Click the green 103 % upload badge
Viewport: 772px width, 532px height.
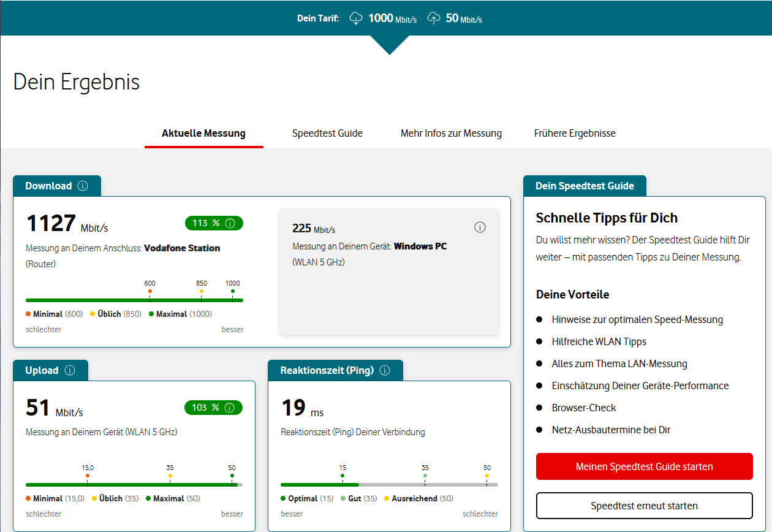click(214, 408)
